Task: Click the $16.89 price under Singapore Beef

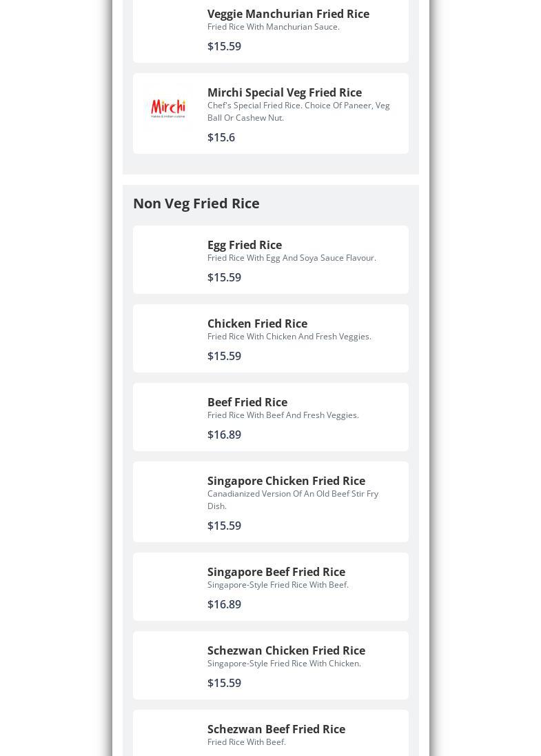Action: 224,605
